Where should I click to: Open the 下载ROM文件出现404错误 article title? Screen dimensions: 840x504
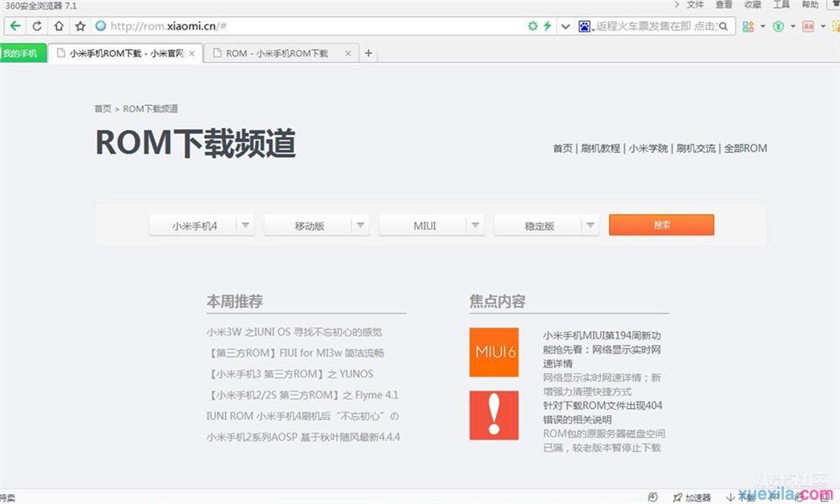click(x=602, y=412)
